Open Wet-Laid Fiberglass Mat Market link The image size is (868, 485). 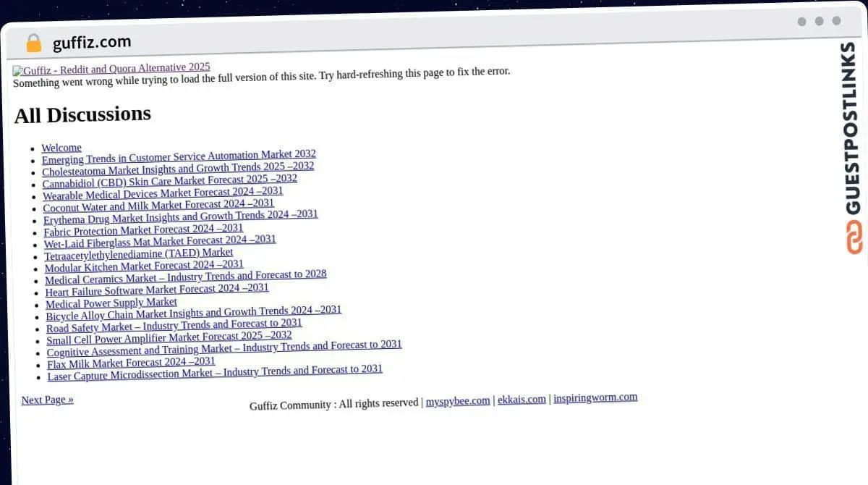click(x=160, y=241)
